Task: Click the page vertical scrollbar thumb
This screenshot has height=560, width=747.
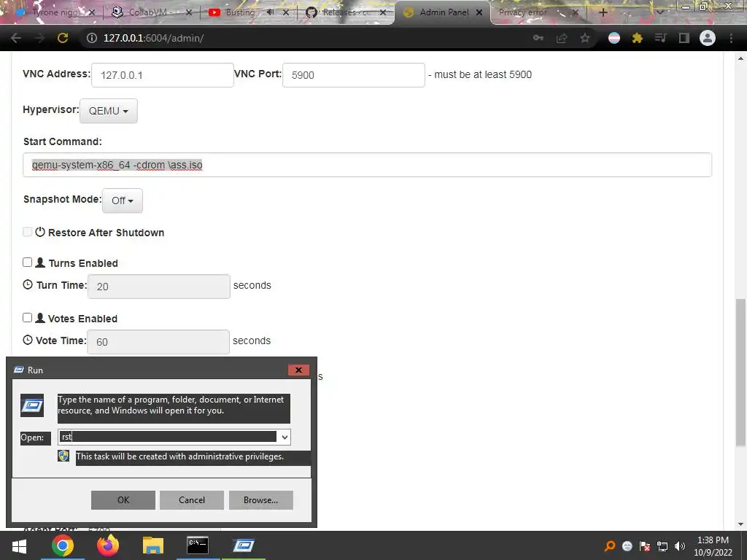Action: click(x=740, y=373)
